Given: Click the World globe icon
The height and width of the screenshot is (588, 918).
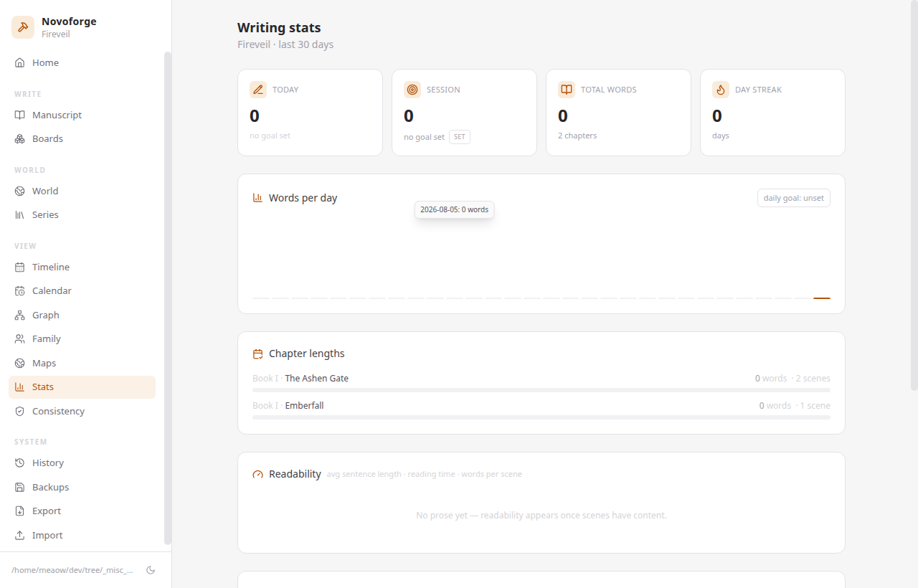Looking at the screenshot, I should pyautogui.click(x=20, y=191).
